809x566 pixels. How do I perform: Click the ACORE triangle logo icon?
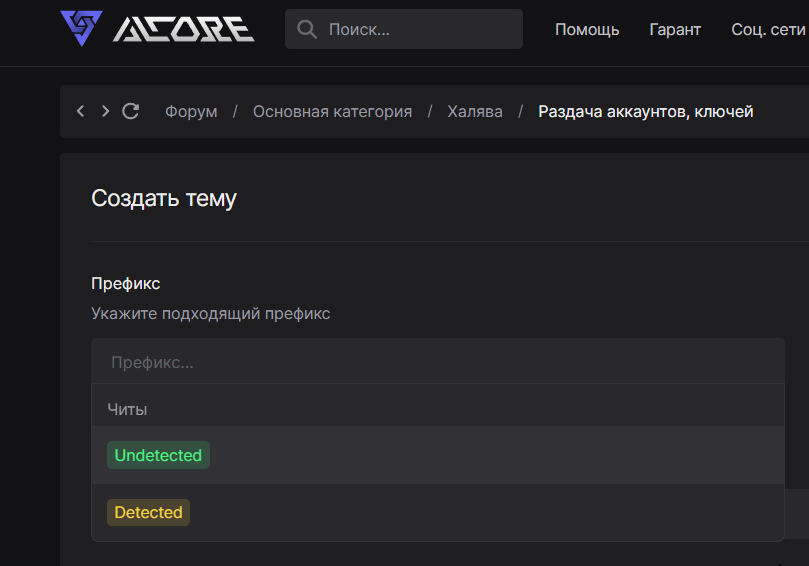click(81, 28)
